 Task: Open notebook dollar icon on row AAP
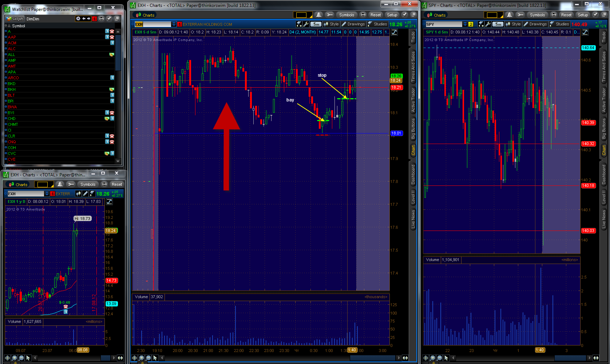click(107, 37)
